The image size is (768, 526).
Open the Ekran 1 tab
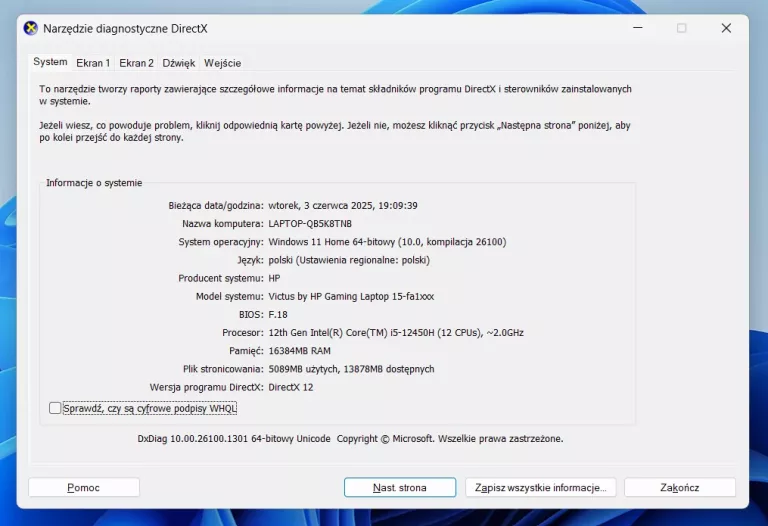[x=93, y=63]
